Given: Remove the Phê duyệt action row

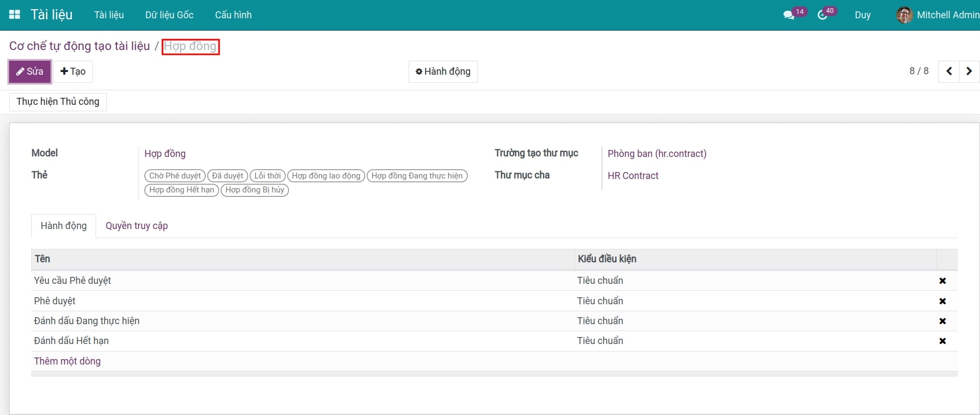Looking at the screenshot, I should (942, 301).
